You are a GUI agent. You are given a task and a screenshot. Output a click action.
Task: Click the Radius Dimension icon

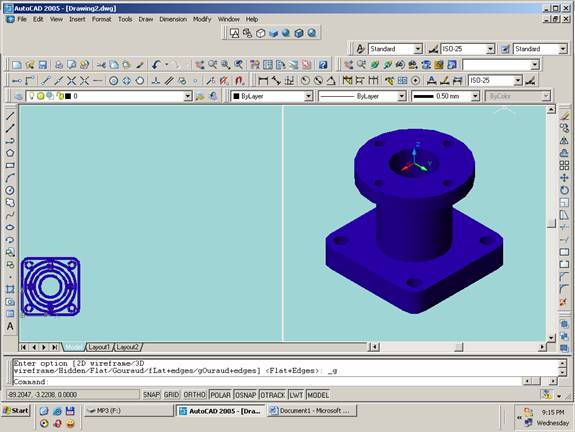click(305, 80)
